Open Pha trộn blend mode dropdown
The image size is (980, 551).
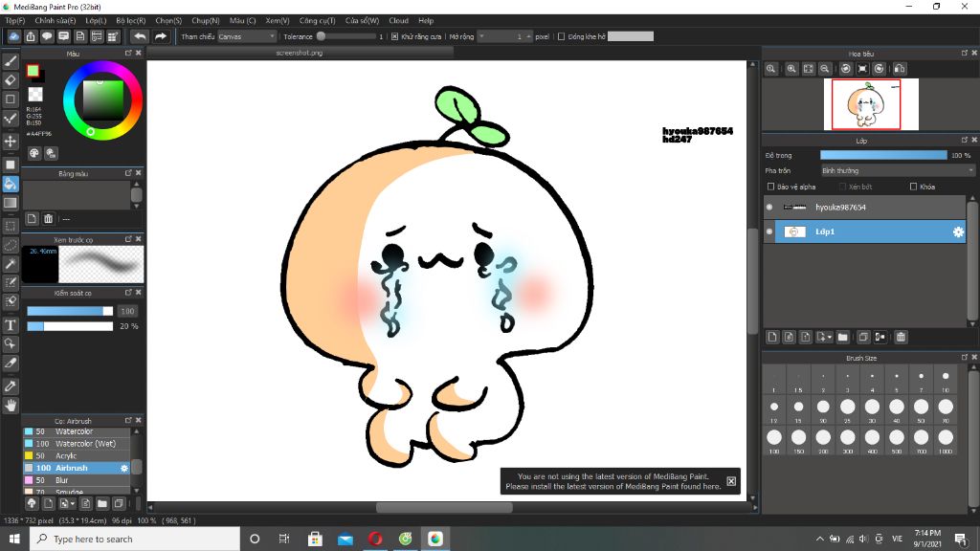[898, 170]
